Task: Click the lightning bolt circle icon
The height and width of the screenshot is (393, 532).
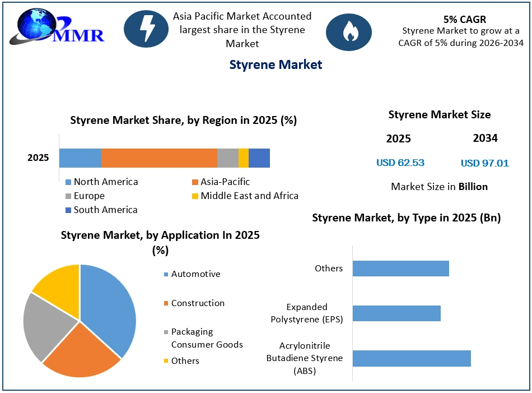Action: [146, 29]
